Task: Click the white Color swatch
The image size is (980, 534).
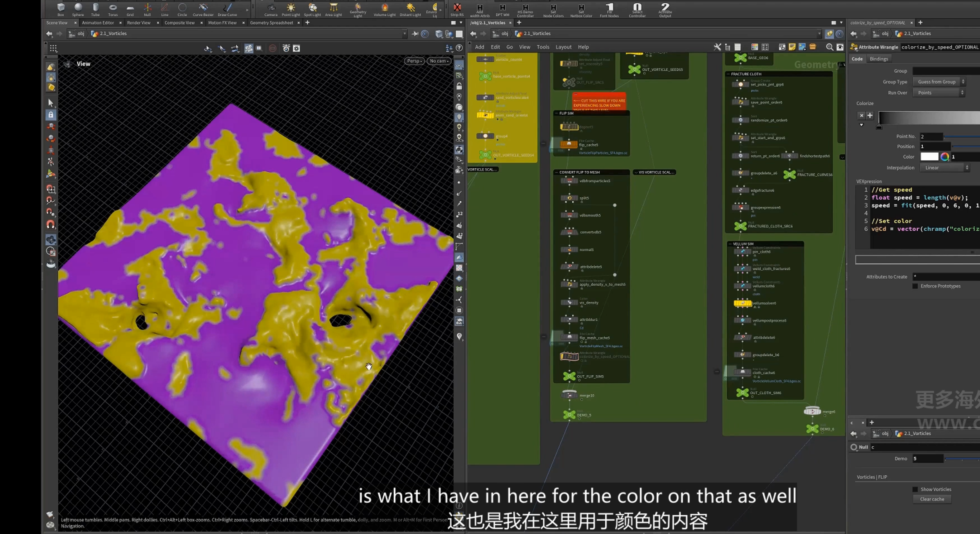Action: (929, 157)
